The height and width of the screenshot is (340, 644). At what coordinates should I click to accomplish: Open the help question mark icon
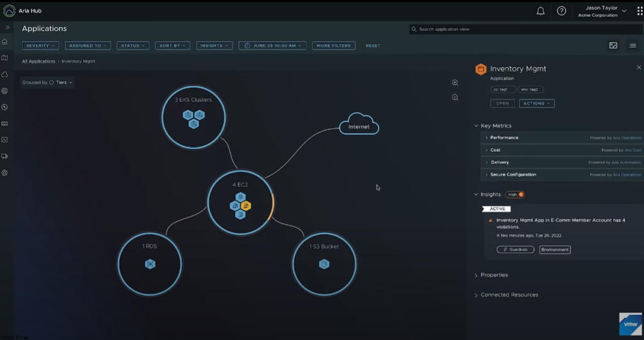pos(562,11)
